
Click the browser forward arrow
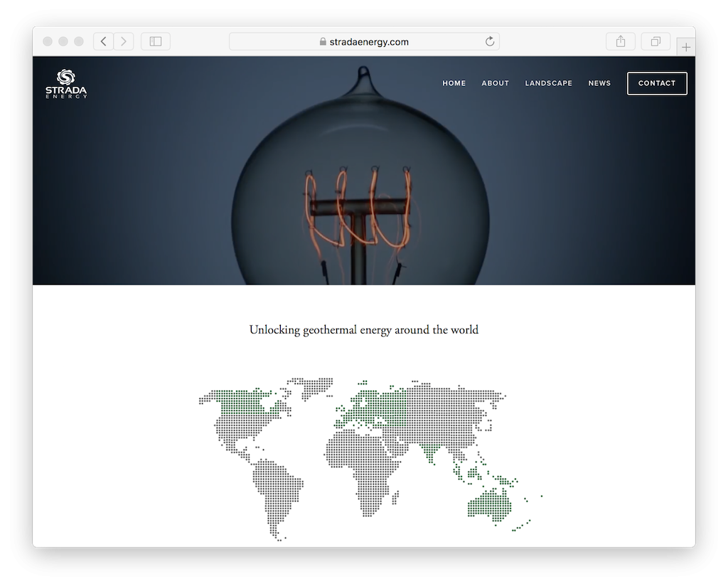[124, 41]
